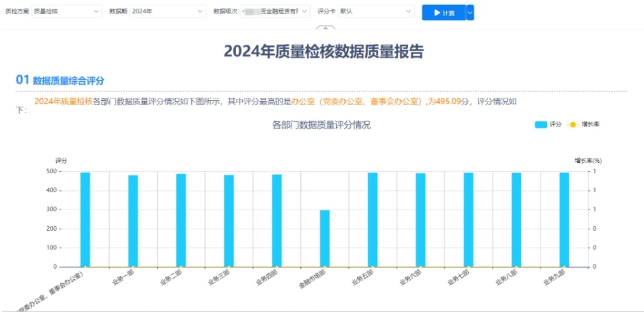Click the 业务五部 score bar

[372, 219]
